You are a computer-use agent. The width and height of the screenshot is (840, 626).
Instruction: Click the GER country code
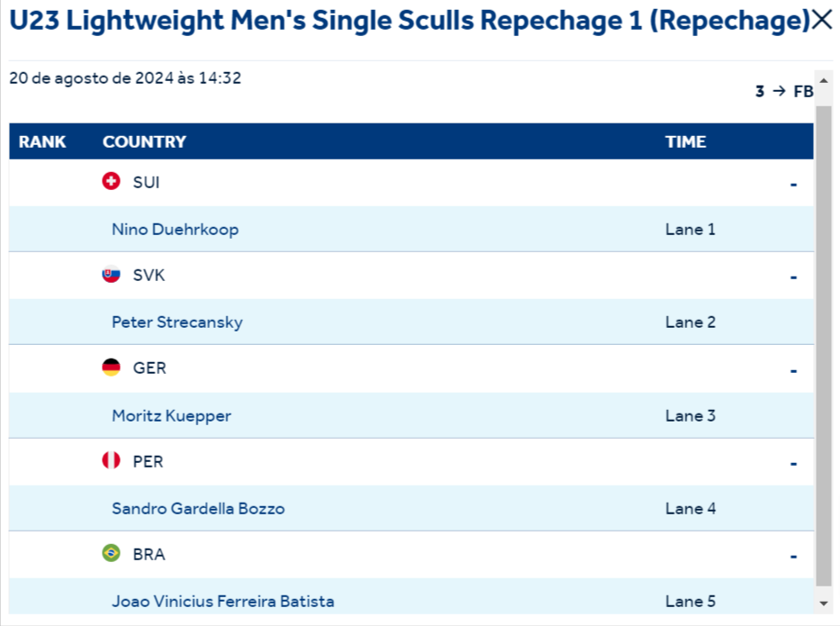tap(149, 368)
